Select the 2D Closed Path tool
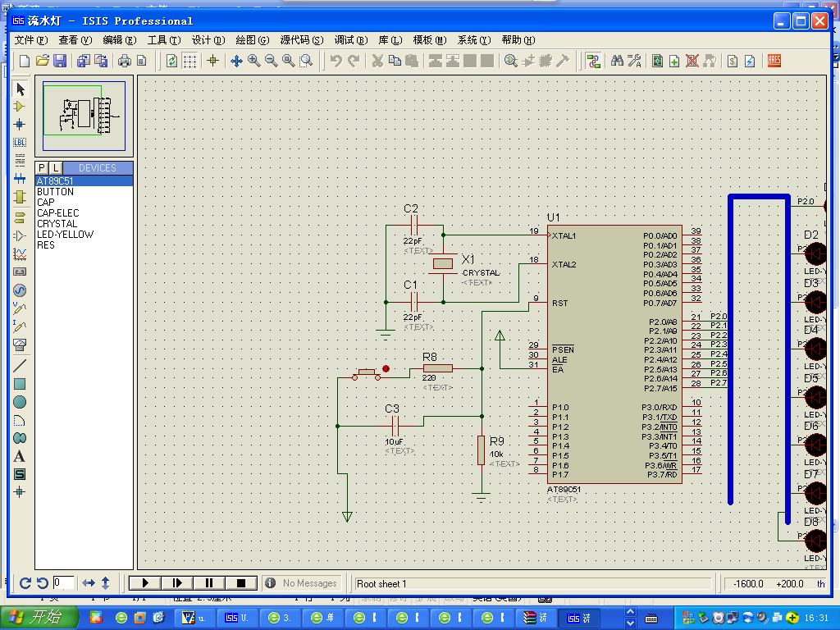Image resolution: width=840 pixels, height=630 pixels. 20,438
